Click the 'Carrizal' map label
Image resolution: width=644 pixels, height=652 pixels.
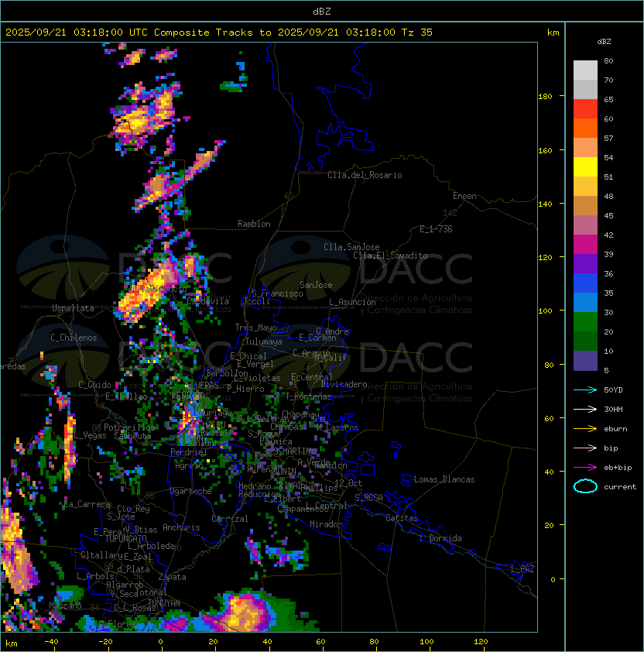coord(230,519)
